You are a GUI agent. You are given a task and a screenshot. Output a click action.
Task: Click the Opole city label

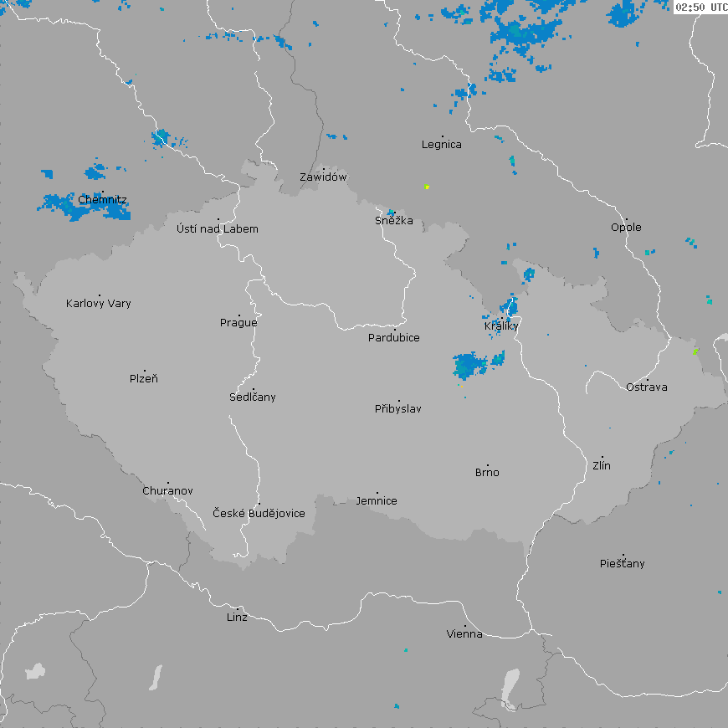coord(626,228)
